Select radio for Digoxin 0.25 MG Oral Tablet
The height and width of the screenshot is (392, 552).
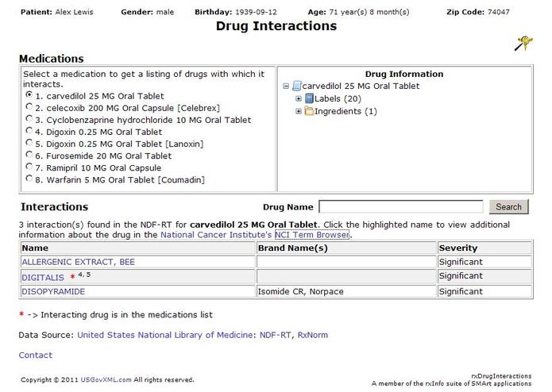29,130
